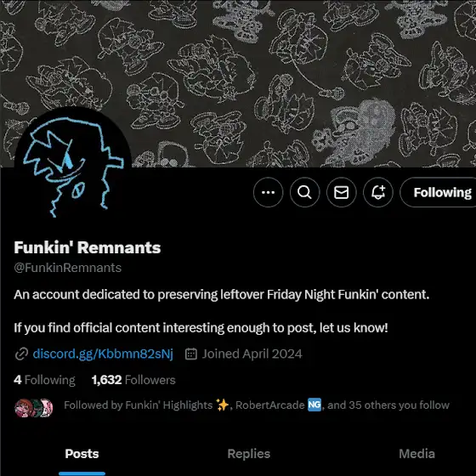Click the calendar icon near Joined April 2024
Screen dimensions: 476x476
pyautogui.click(x=191, y=354)
